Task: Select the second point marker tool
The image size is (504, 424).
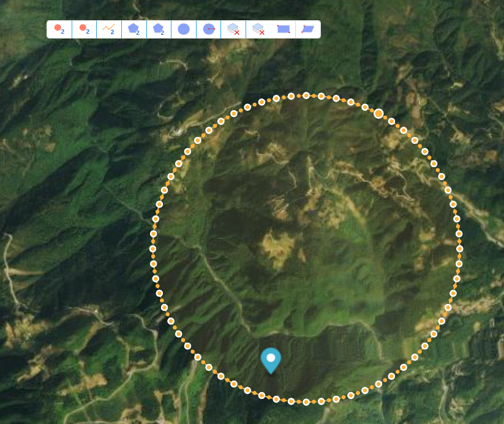Action: point(85,29)
